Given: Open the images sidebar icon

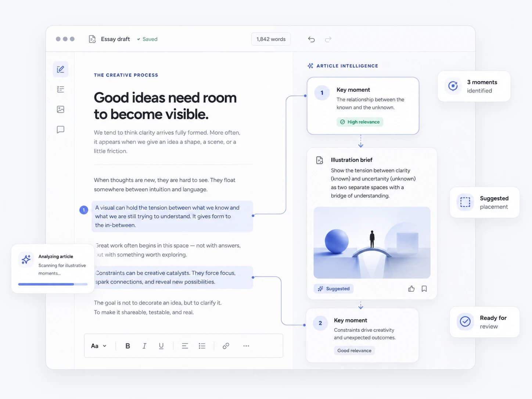Looking at the screenshot, I should pyautogui.click(x=61, y=109).
